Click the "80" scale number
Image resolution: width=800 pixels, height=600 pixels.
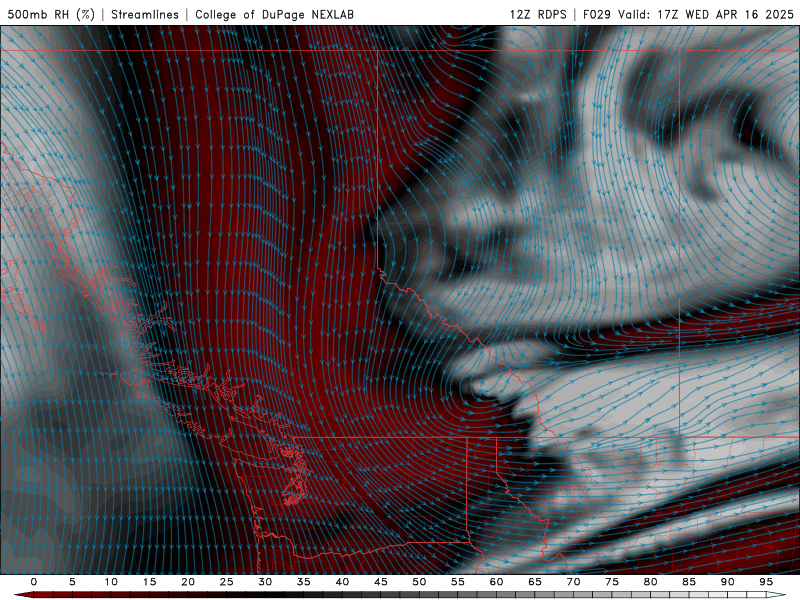point(650,582)
